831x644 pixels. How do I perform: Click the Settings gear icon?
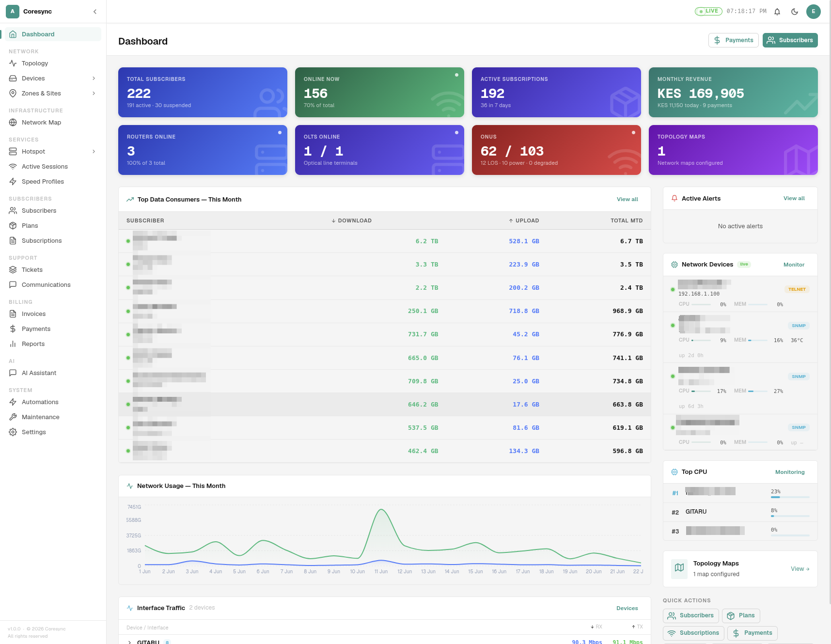click(x=13, y=432)
